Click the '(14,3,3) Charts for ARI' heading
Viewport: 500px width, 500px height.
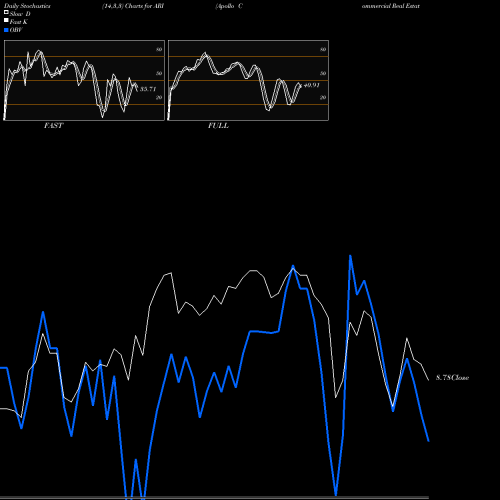point(133,6)
